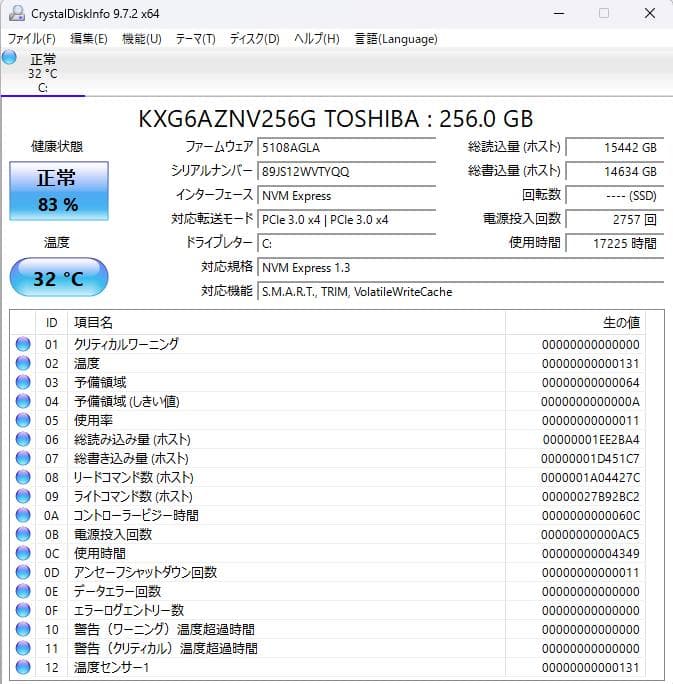Click status orb for row 0E データエラー回数
This screenshot has height=684, width=673.
point(23,591)
